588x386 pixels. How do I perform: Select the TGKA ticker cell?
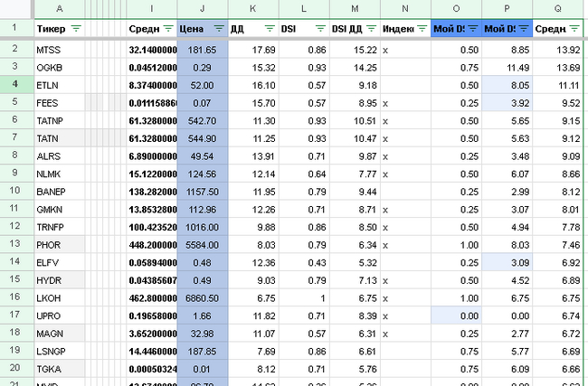pyautogui.click(x=60, y=369)
